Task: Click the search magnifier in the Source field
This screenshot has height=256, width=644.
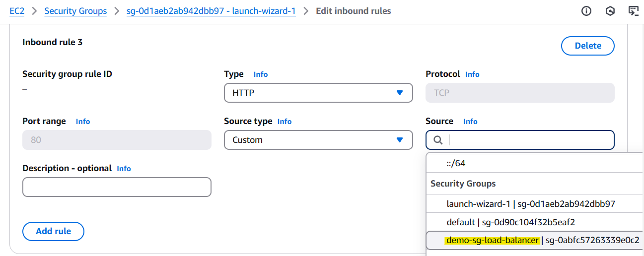Action: pyautogui.click(x=438, y=140)
